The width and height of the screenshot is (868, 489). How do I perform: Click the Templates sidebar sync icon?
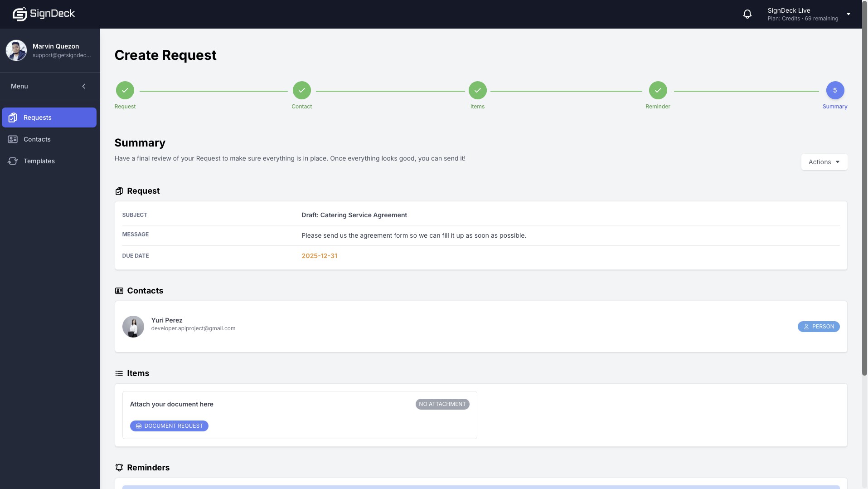click(13, 161)
